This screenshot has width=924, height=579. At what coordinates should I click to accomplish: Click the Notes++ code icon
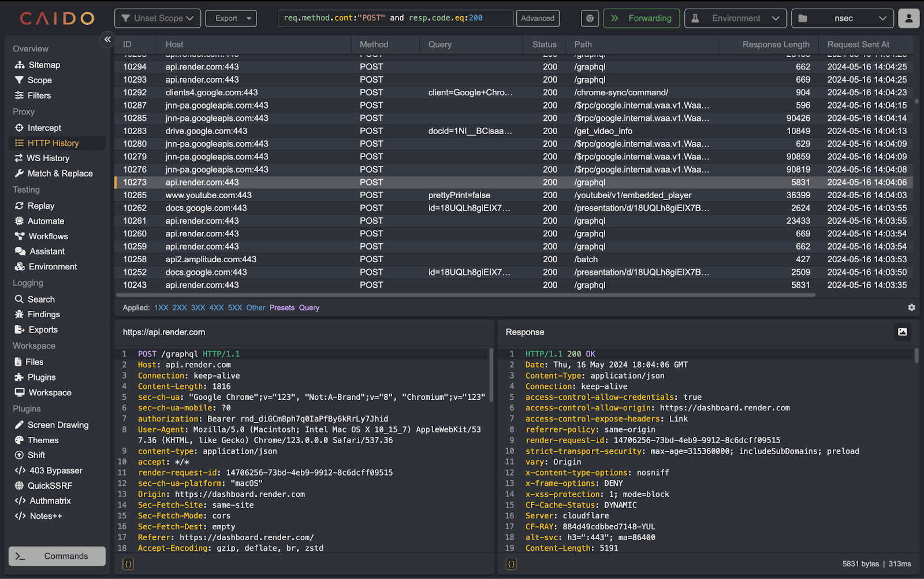click(20, 516)
